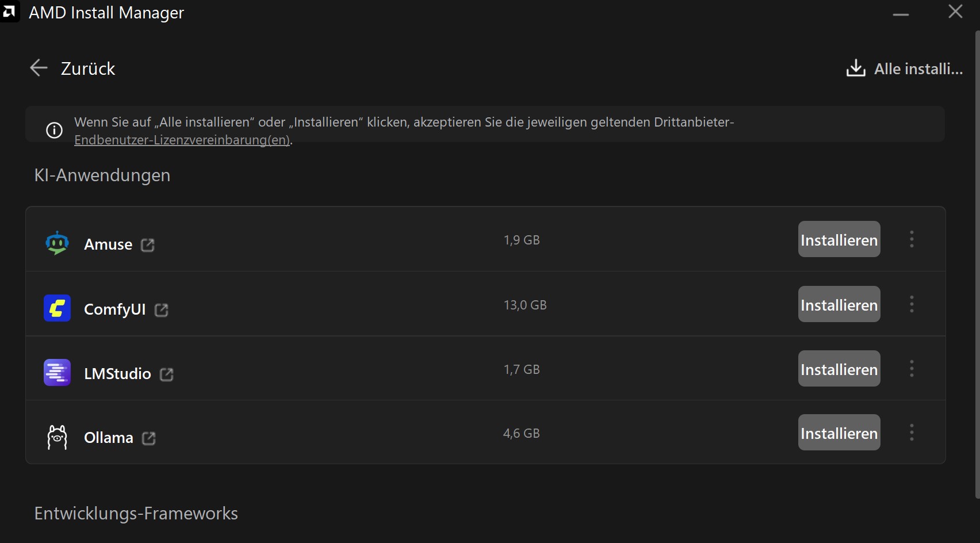Go back using the Zurück label
980x543 pixels.
(88, 68)
